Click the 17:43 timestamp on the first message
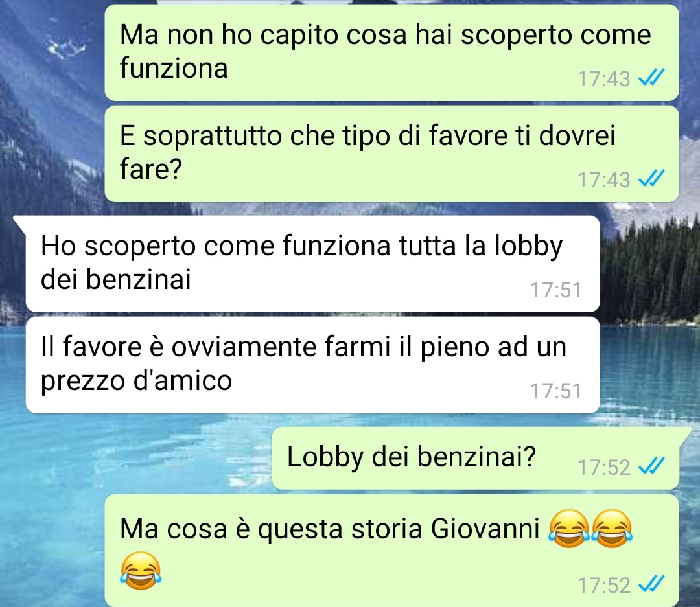This screenshot has height=607, width=700. click(603, 78)
